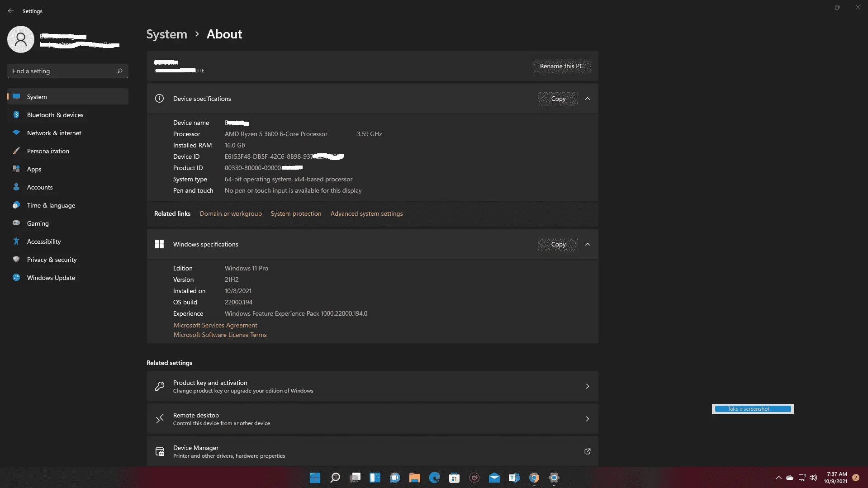Select System in the sidebar
The width and height of the screenshot is (868, 488).
pos(68,97)
